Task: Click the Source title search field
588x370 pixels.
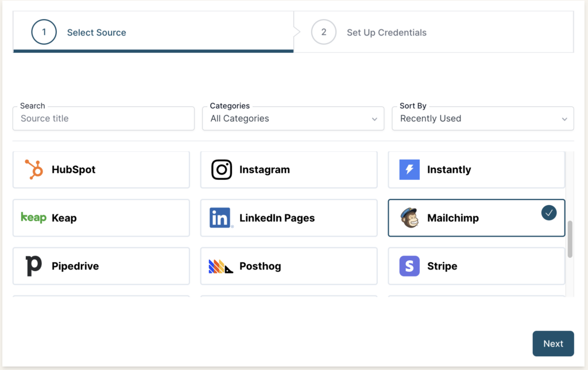Action: (103, 118)
